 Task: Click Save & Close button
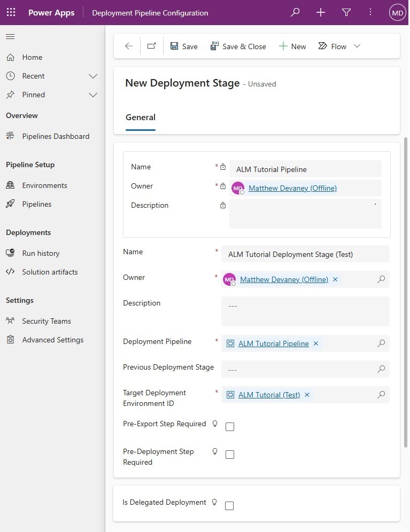point(238,46)
